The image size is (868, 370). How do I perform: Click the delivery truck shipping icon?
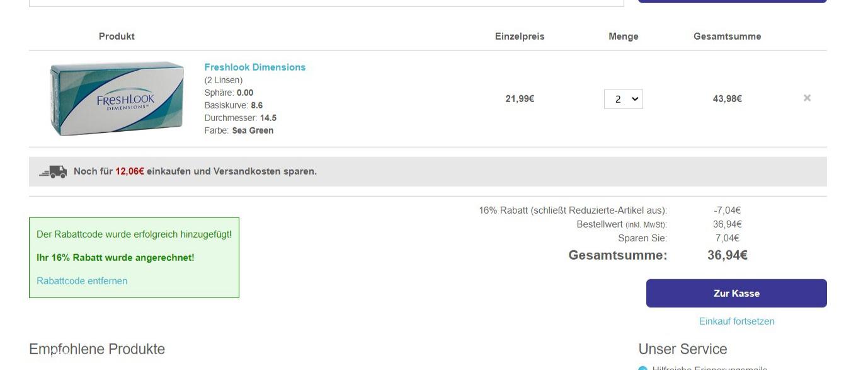click(53, 171)
